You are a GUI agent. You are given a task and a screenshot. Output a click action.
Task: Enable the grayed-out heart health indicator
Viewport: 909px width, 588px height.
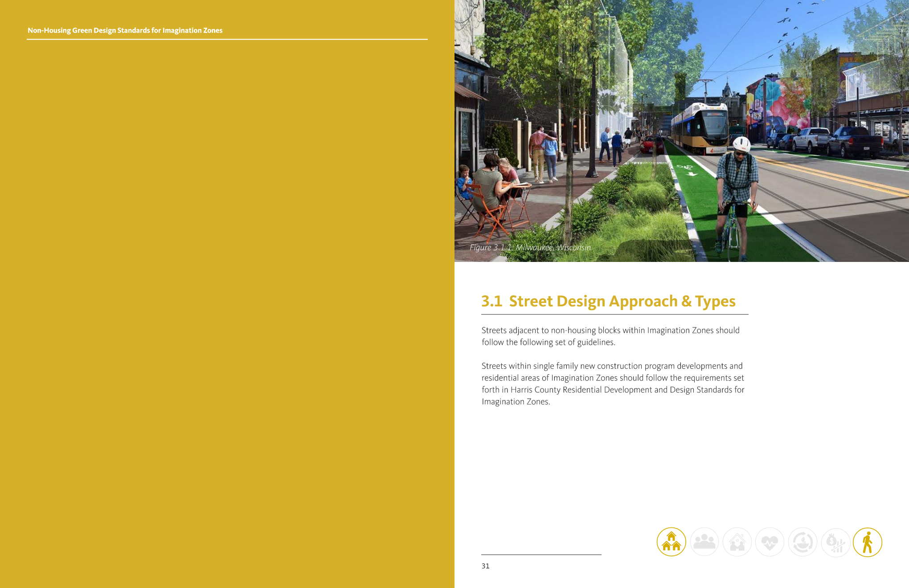tap(770, 541)
